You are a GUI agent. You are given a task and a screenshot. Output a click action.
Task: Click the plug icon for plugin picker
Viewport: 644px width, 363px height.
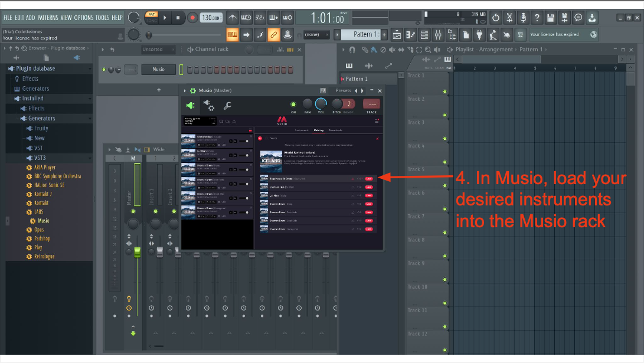[479, 34]
